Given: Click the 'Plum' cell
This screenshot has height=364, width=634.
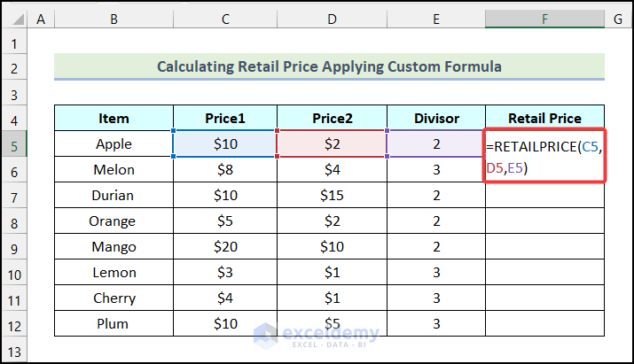Looking at the screenshot, I should (x=114, y=323).
